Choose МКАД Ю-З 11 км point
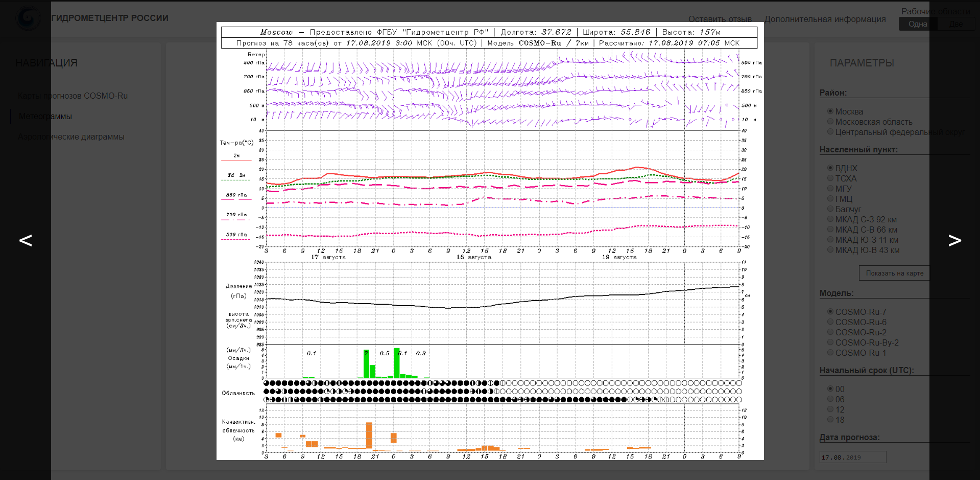 [830, 239]
